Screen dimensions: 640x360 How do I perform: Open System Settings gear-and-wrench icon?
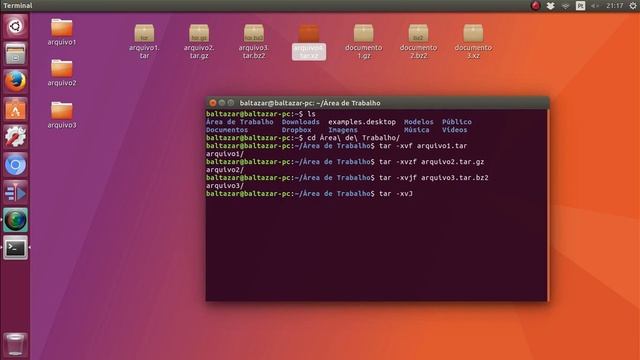[16, 137]
